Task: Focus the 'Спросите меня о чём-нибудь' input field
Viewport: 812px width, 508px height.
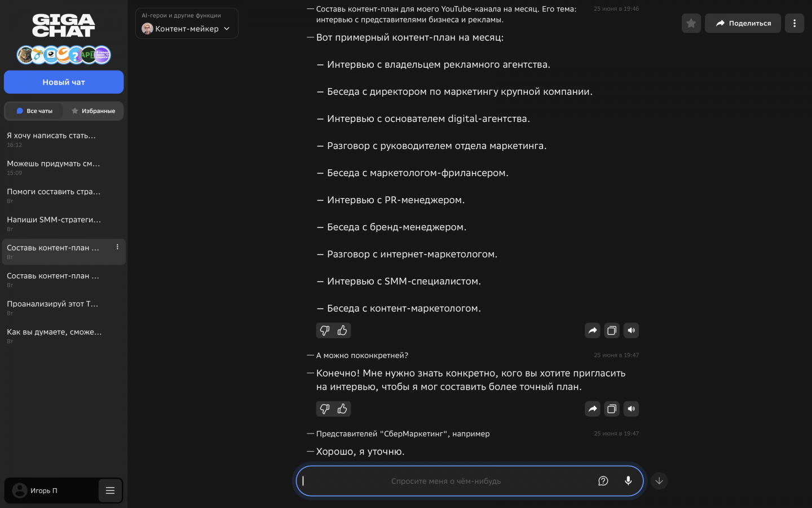Action: [445, 481]
